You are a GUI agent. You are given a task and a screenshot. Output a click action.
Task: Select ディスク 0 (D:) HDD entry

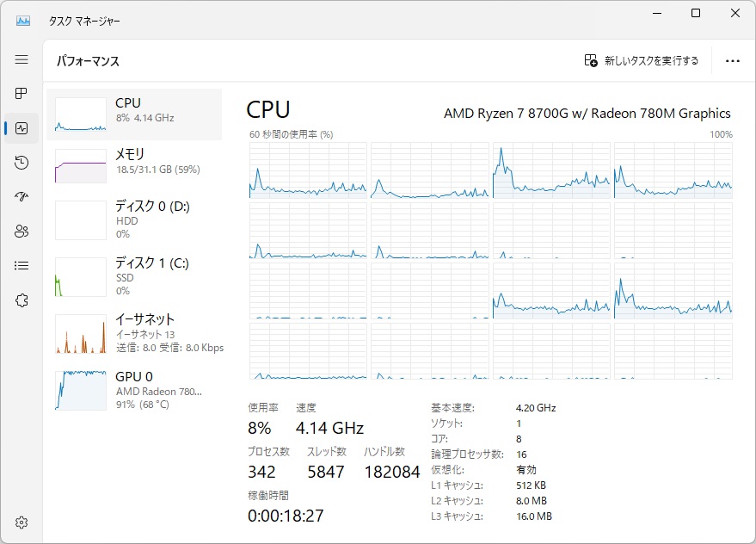coord(134,219)
